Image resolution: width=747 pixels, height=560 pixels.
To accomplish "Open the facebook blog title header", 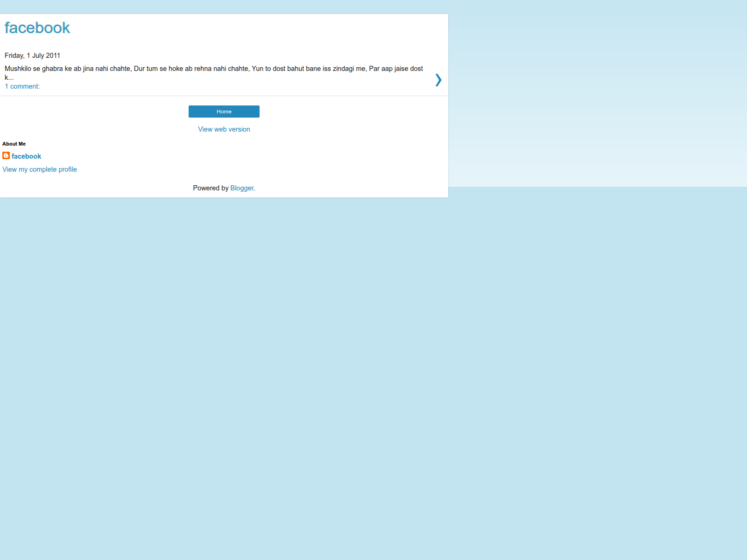I will [37, 28].
